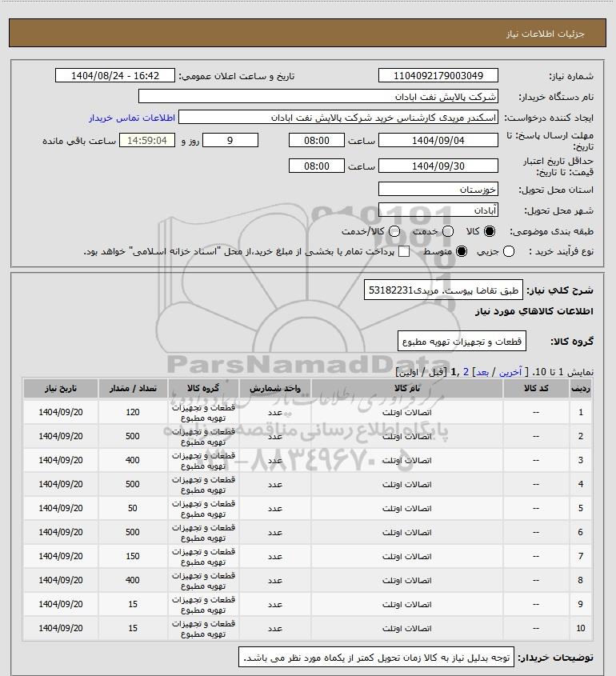Click the remaining time field 14:59:04
The height and width of the screenshot is (676, 616).
click(x=147, y=140)
